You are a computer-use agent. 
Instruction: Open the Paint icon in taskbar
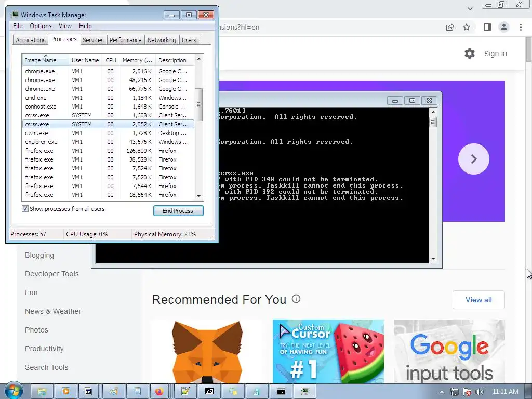pos(113,392)
